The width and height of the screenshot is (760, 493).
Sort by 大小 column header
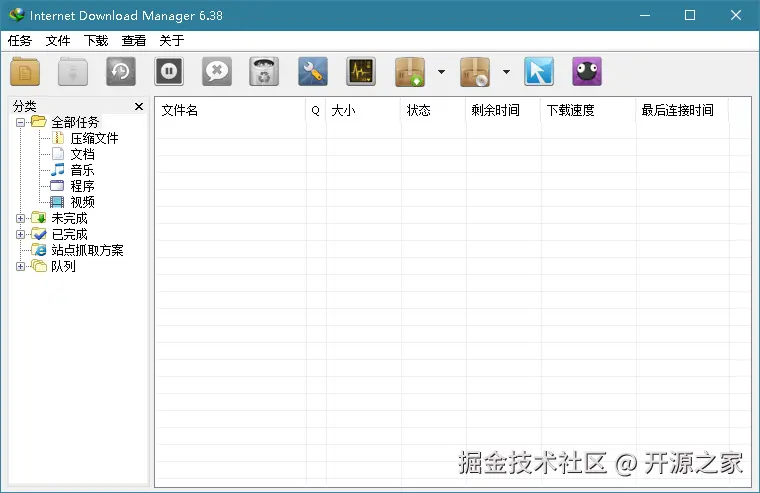coord(363,111)
